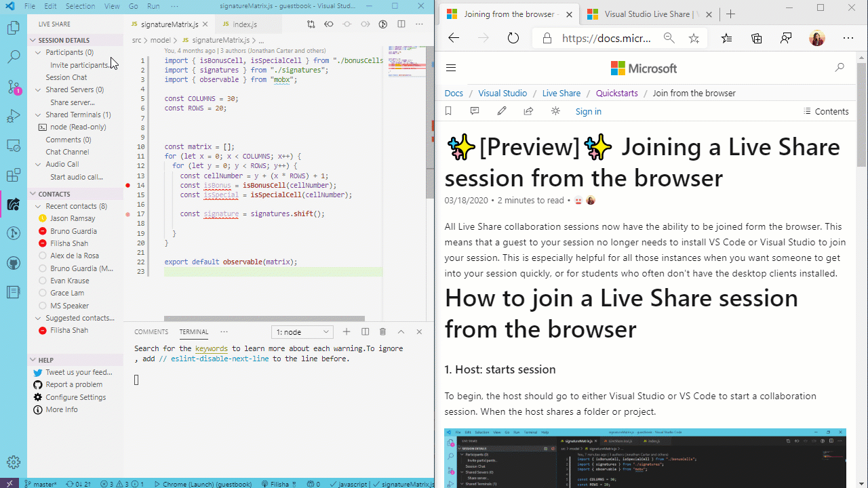Open a new terminal with the plus icon
The width and height of the screenshot is (868, 488).
(x=347, y=331)
